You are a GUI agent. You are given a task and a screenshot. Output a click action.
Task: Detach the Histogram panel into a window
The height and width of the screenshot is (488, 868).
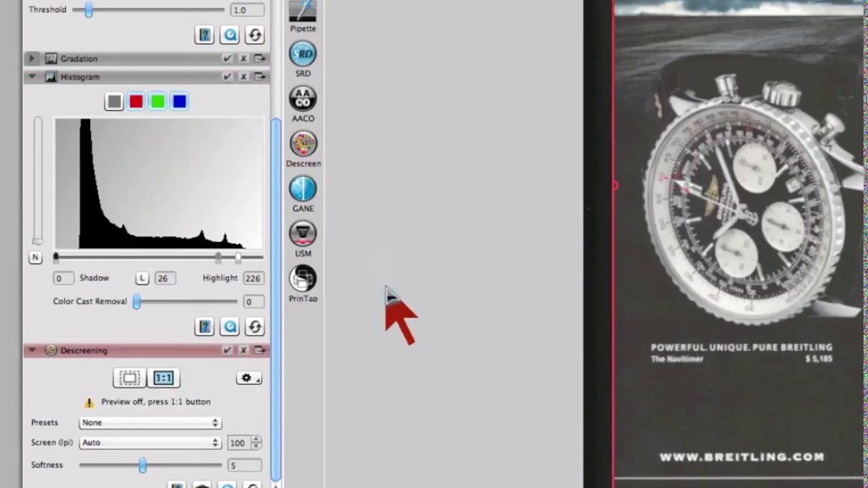coord(260,77)
